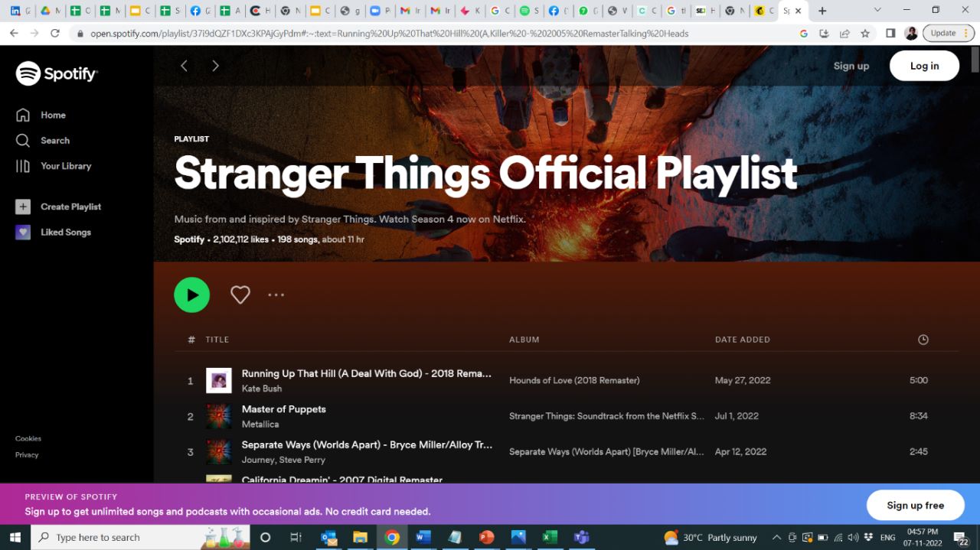Open Outlook from the taskbar
This screenshot has width=980, height=550.
coord(329,538)
